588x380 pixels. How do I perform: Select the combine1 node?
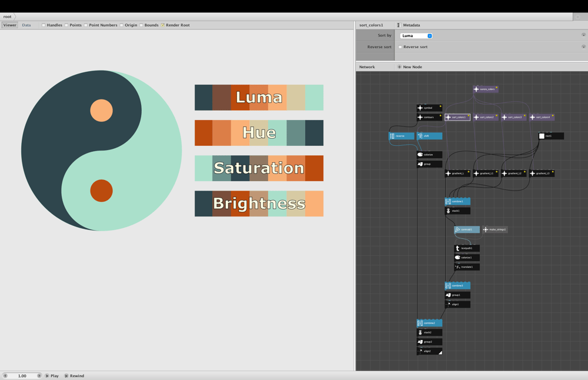(x=457, y=201)
